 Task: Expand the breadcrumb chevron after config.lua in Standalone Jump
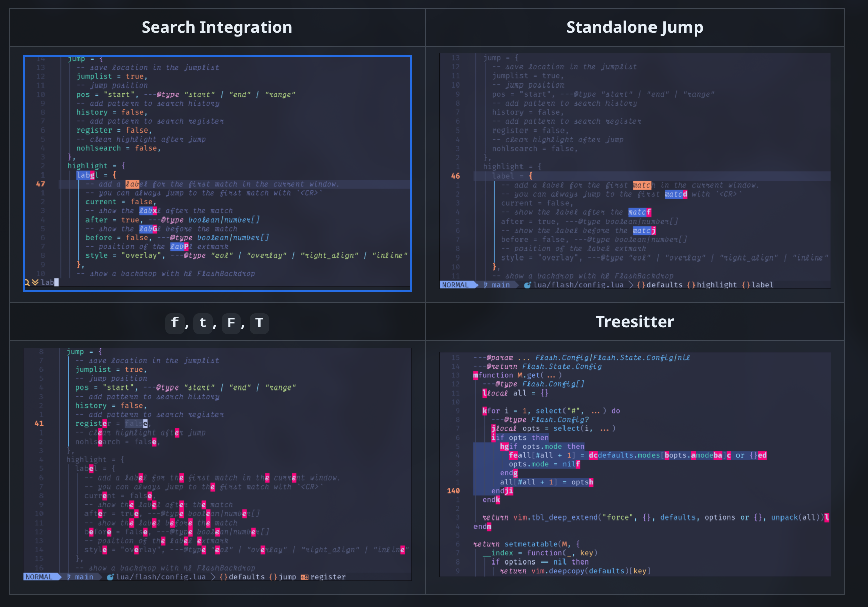(x=631, y=285)
